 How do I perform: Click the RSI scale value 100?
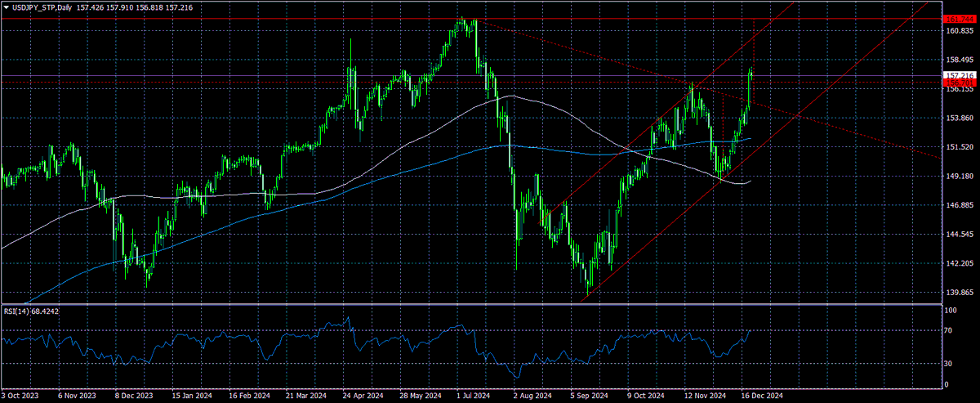tap(951, 311)
